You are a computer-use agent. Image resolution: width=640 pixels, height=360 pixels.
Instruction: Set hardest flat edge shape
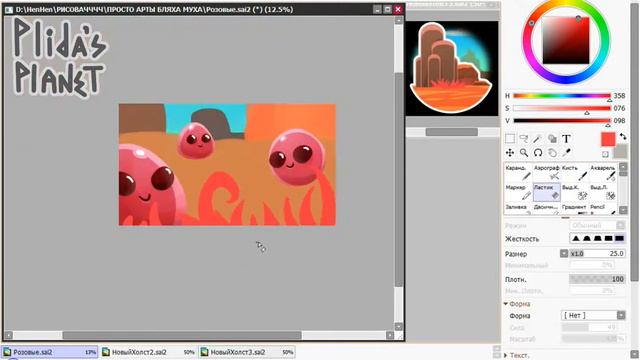[x=620, y=238]
